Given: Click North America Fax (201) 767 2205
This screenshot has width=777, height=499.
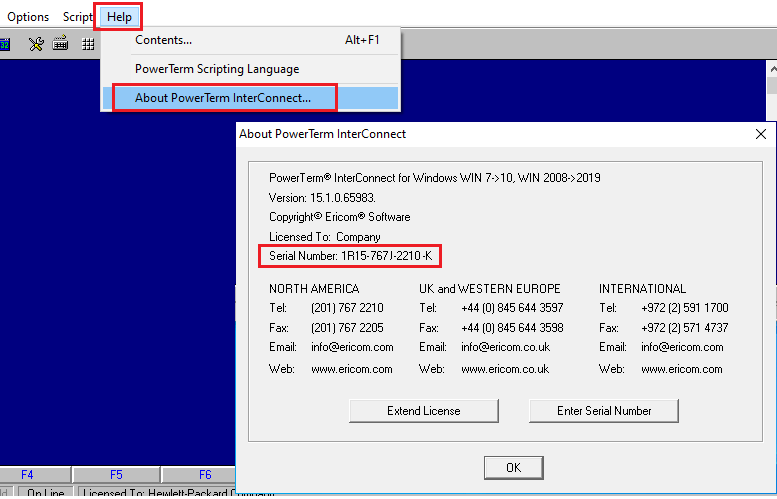Looking at the screenshot, I should pyautogui.click(x=347, y=328).
